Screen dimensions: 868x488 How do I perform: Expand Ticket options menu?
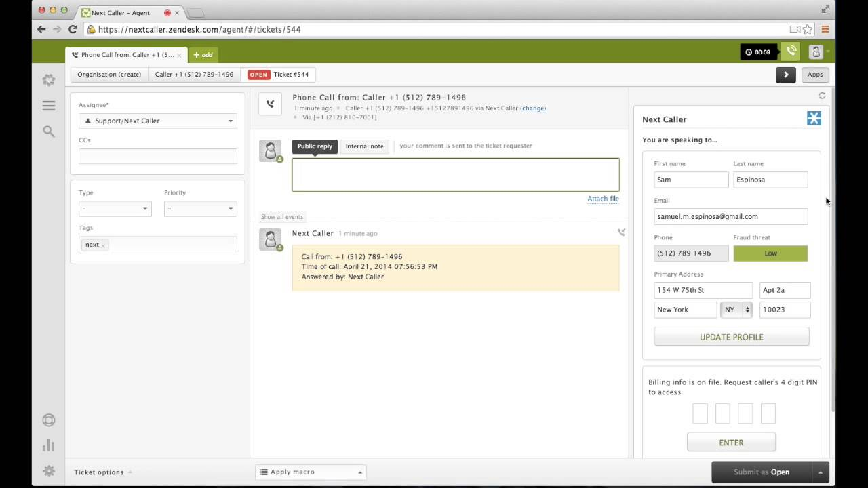[102, 472]
